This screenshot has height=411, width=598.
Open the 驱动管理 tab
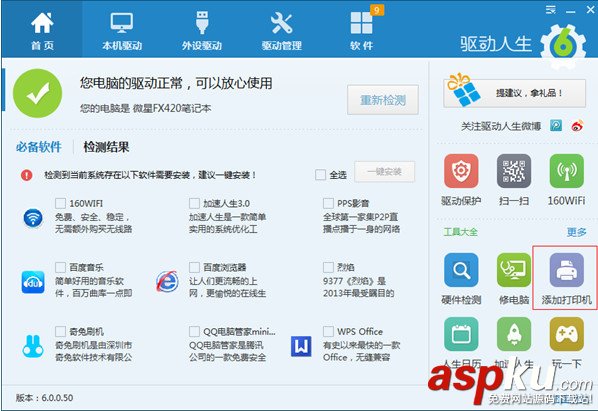(x=281, y=31)
